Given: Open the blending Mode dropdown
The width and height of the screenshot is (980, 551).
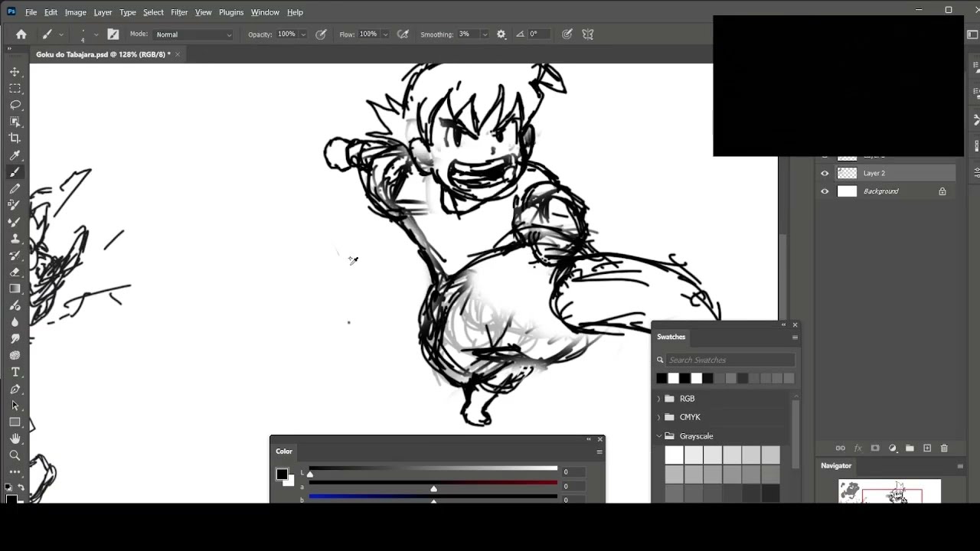Looking at the screenshot, I should pyautogui.click(x=194, y=34).
